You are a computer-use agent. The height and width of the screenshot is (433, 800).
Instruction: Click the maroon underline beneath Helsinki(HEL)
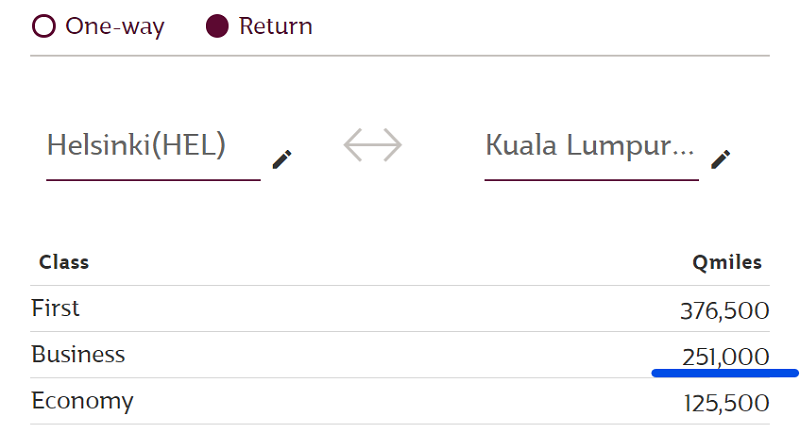click(x=153, y=180)
